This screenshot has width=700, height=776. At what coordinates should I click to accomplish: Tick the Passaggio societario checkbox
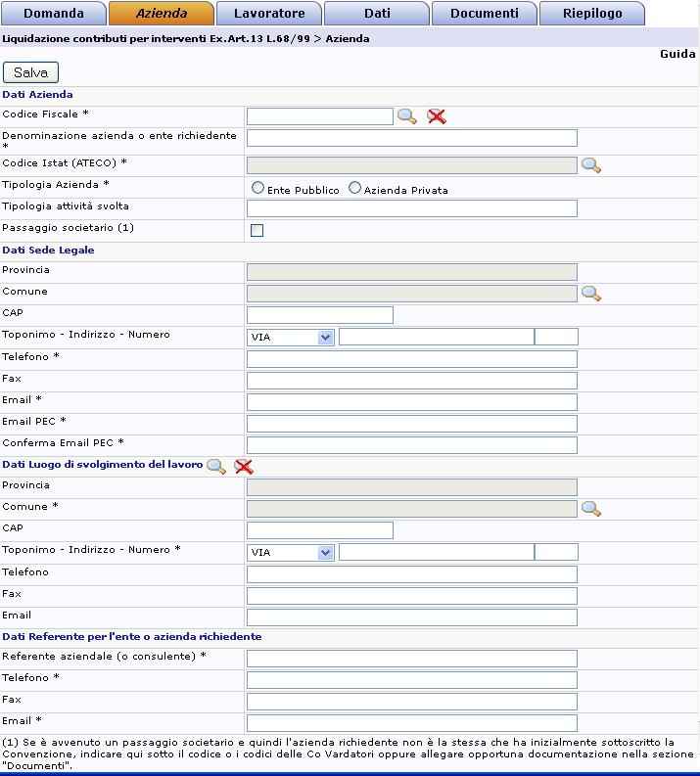click(257, 231)
